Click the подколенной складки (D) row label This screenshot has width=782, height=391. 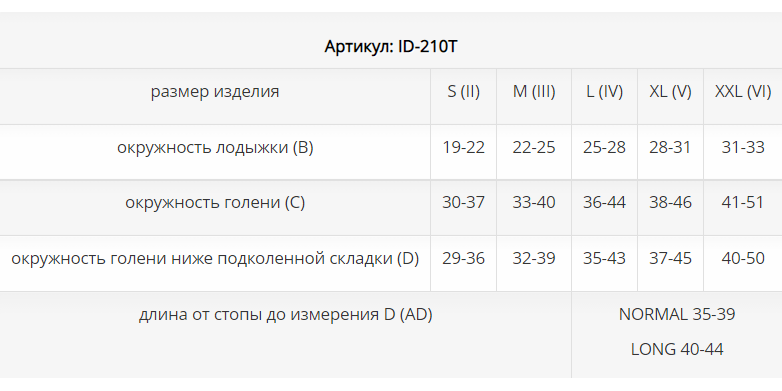[215, 259]
